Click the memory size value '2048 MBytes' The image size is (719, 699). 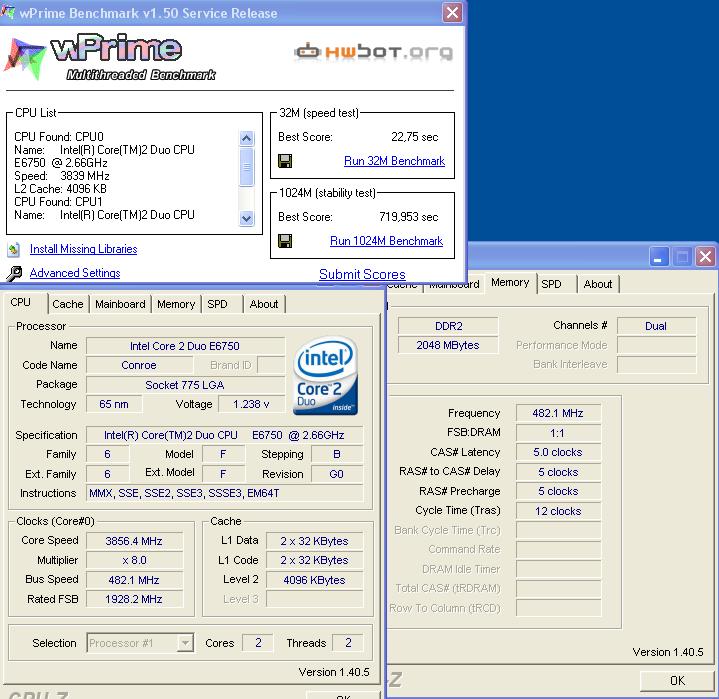pyautogui.click(x=448, y=345)
